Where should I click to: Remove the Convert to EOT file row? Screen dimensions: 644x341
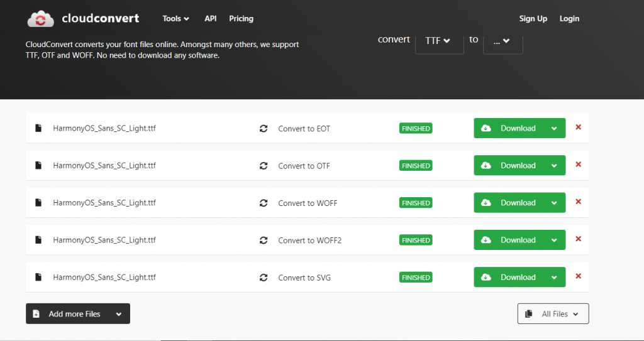point(578,127)
